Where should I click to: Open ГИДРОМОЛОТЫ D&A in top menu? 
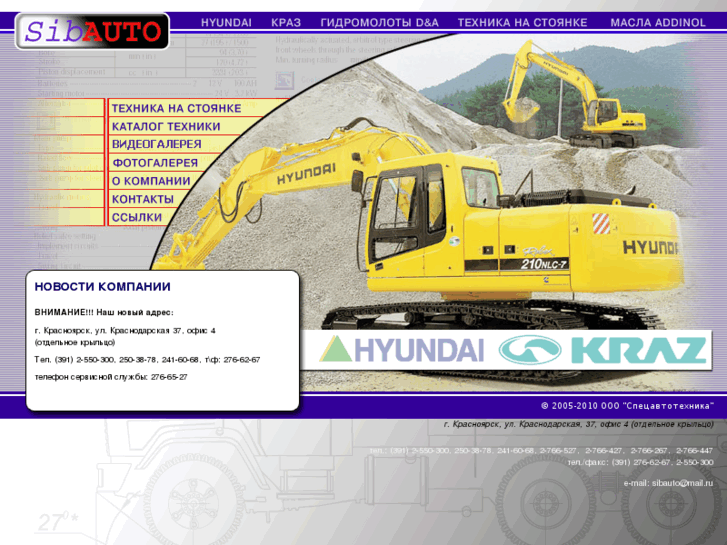379,23
